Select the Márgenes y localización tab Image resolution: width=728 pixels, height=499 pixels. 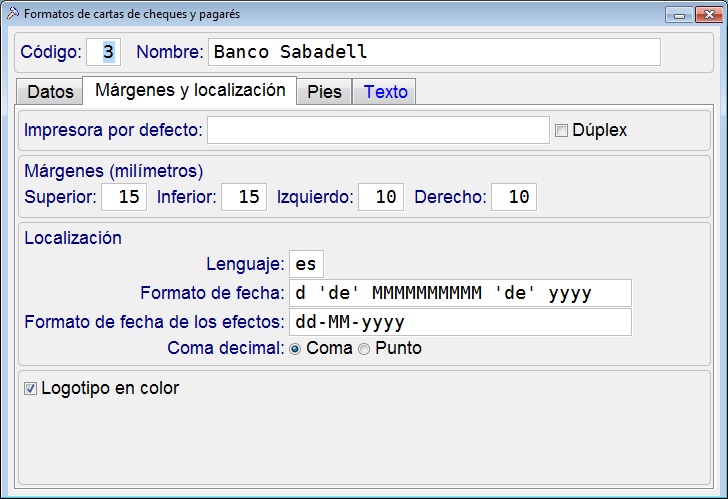(x=190, y=90)
